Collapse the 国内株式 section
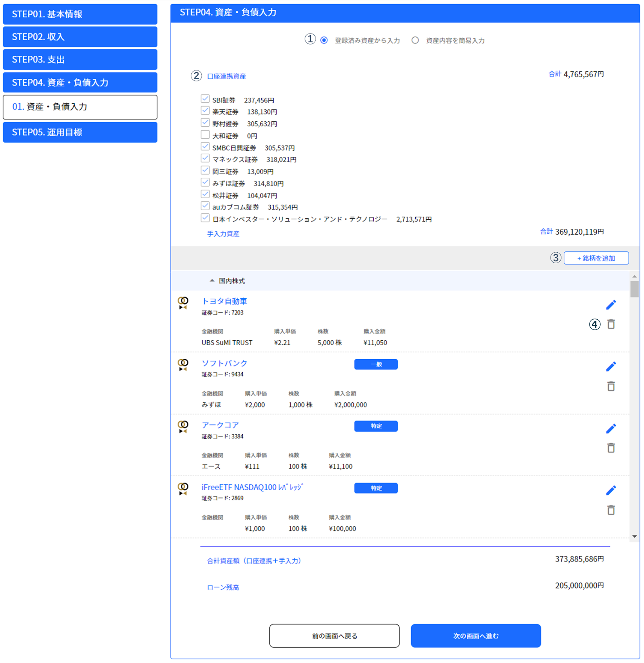 pos(212,280)
